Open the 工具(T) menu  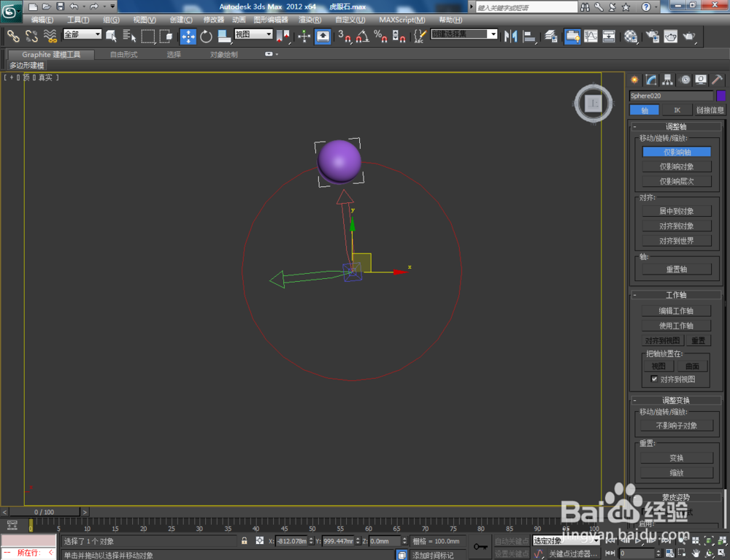pyautogui.click(x=78, y=20)
